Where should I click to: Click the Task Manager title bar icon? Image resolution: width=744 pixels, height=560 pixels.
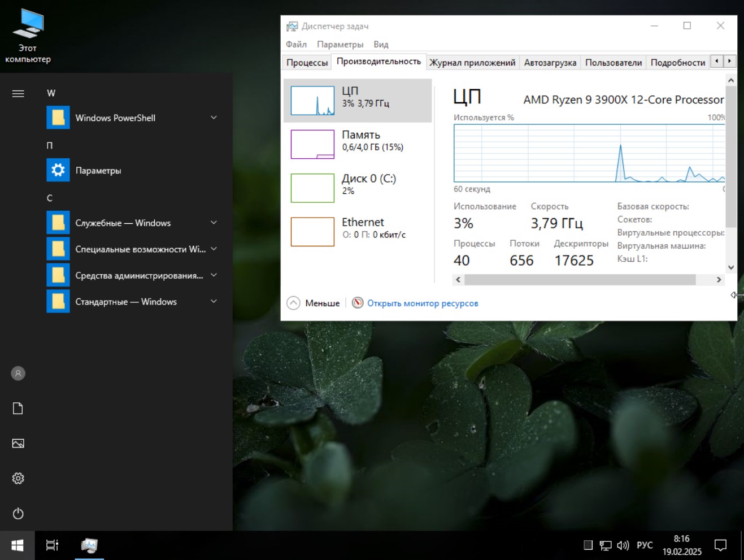coord(292,26)
